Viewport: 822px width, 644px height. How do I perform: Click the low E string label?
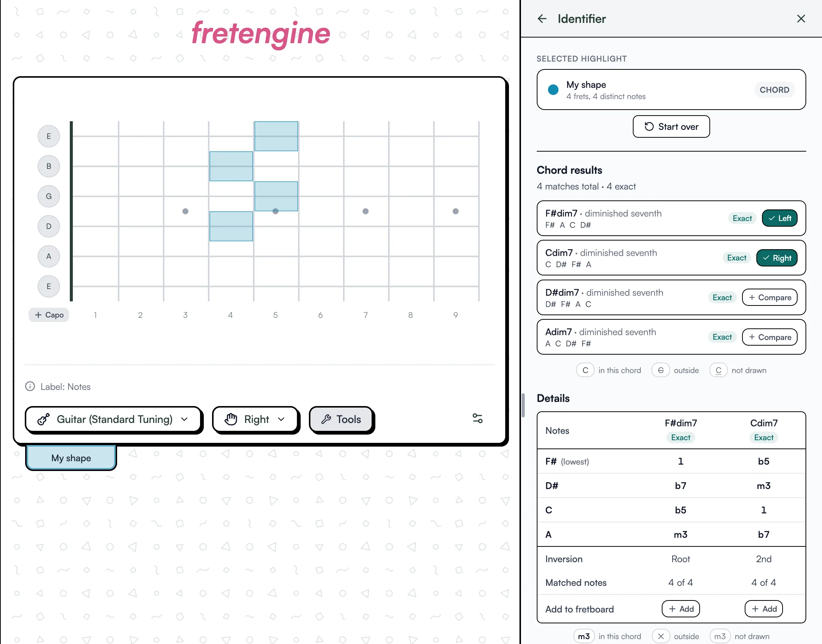click(x=49, y=286)
